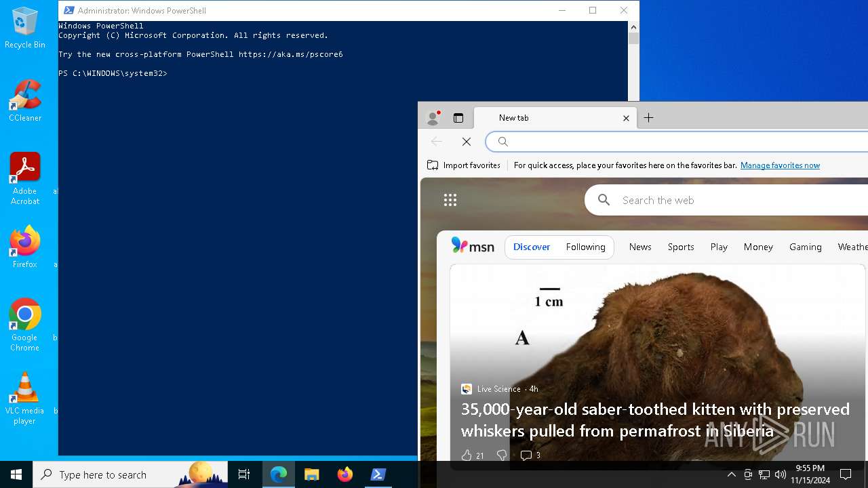Viewport: 868px width, 488px height.
Task: Open Manage favorites now link
Action: tap(780, 165)
